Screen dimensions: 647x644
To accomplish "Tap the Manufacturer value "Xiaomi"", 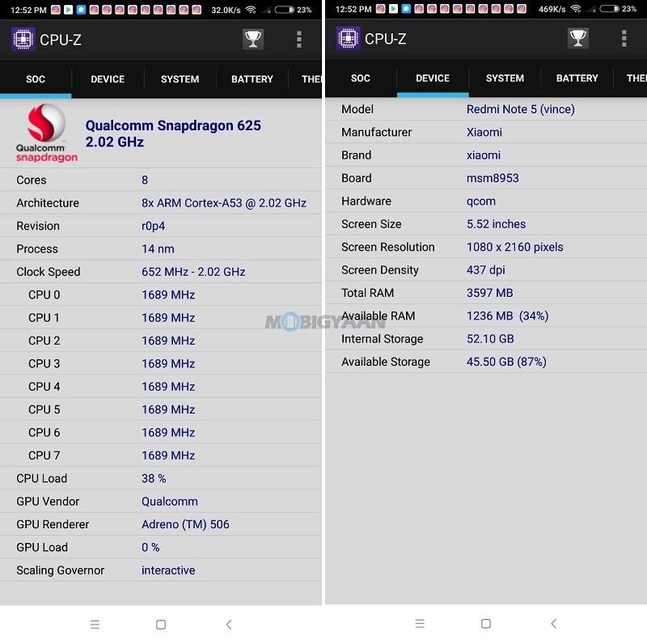I will [x=484, y=132].
